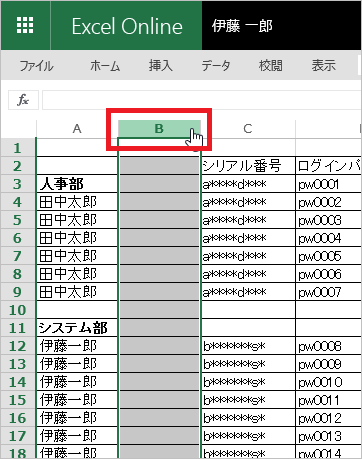Image resolution: width=362 pixels, height=459 pixels.
Task: Select row 1 header
Action: tap(18, 148)
